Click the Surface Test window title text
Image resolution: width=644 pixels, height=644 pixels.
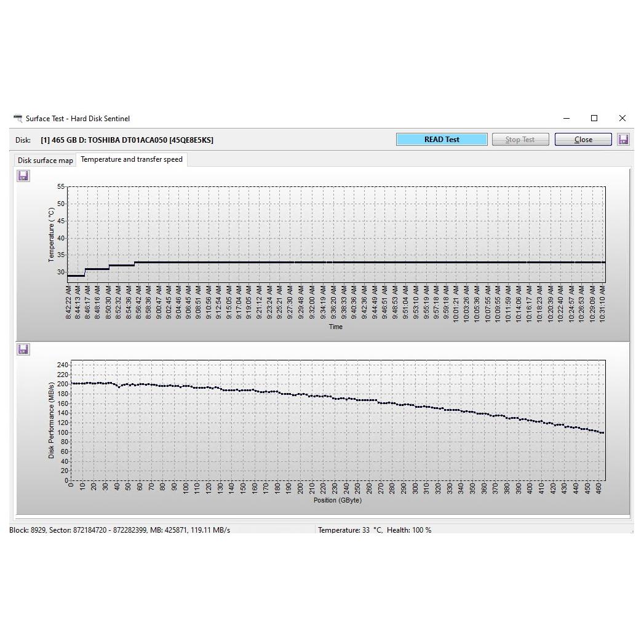[x=78, y=119]
